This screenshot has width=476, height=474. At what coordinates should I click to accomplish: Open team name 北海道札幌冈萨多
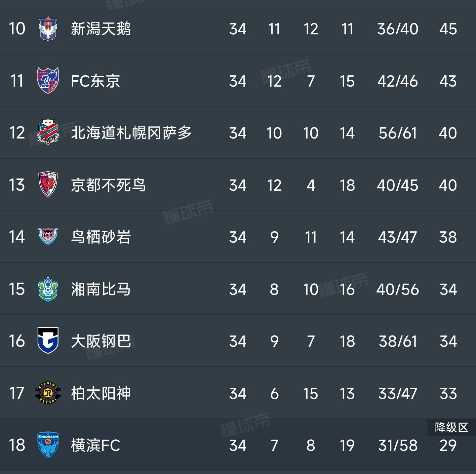tap(131, 133)
